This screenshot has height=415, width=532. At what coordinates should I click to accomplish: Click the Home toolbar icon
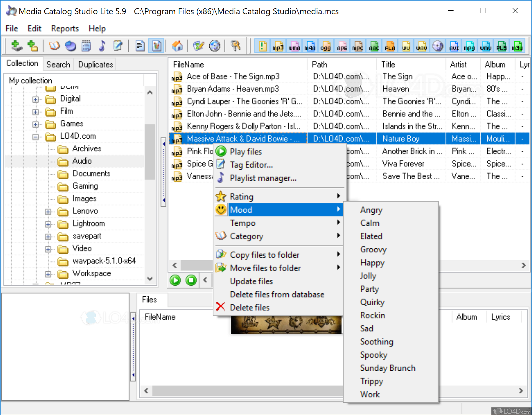177,46
